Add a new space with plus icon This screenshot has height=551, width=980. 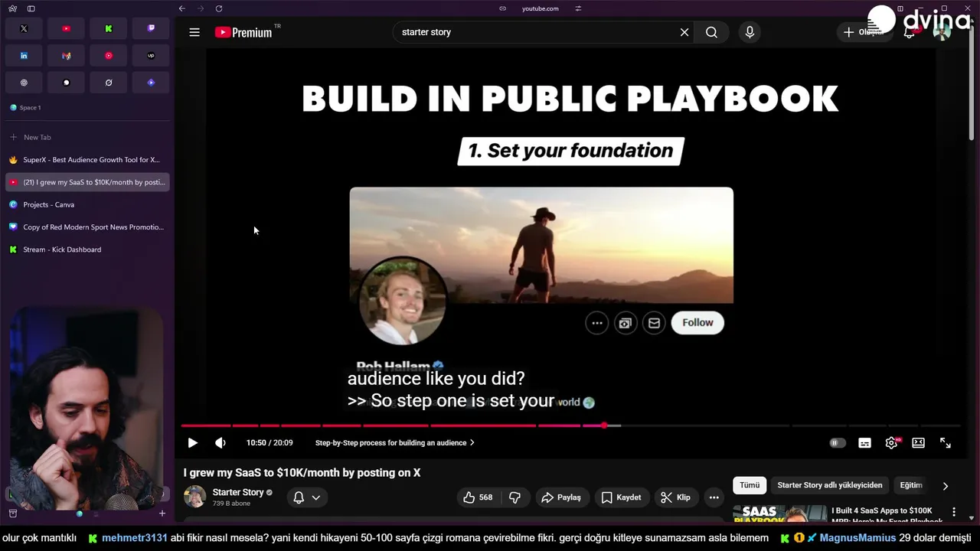click(162, 514)
